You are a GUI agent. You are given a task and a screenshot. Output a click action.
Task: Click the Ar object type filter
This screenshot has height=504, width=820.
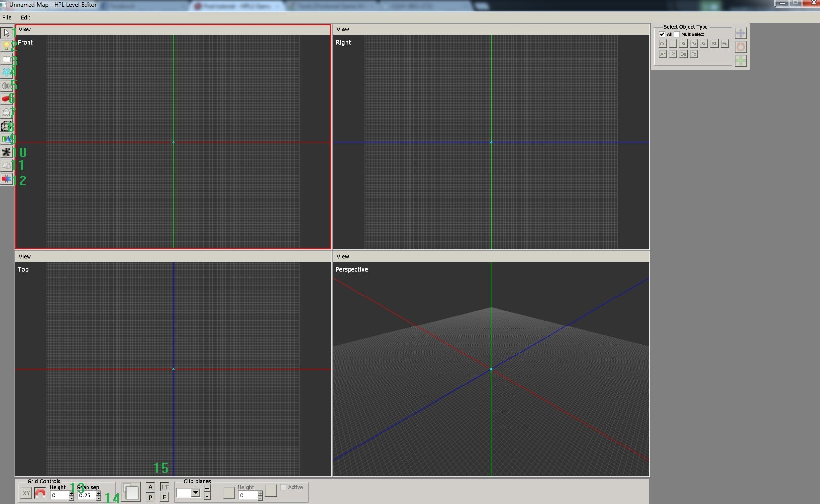663,54
